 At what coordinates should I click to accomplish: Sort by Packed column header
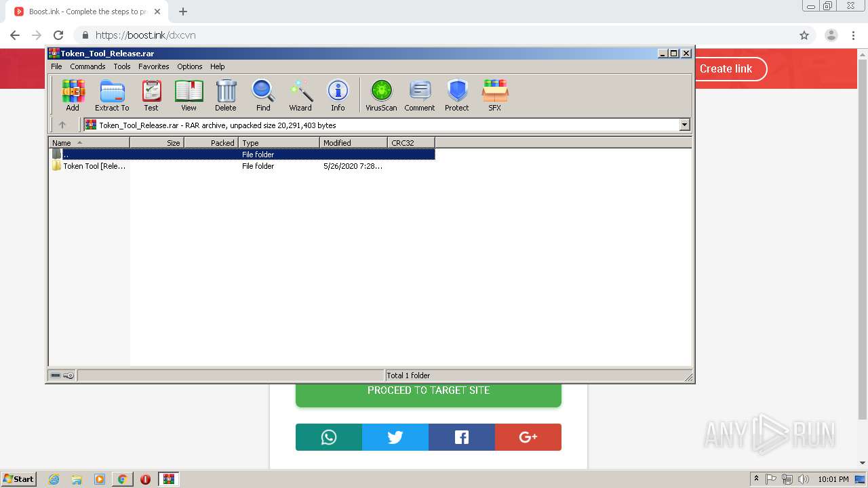click(x=211, y=142)
